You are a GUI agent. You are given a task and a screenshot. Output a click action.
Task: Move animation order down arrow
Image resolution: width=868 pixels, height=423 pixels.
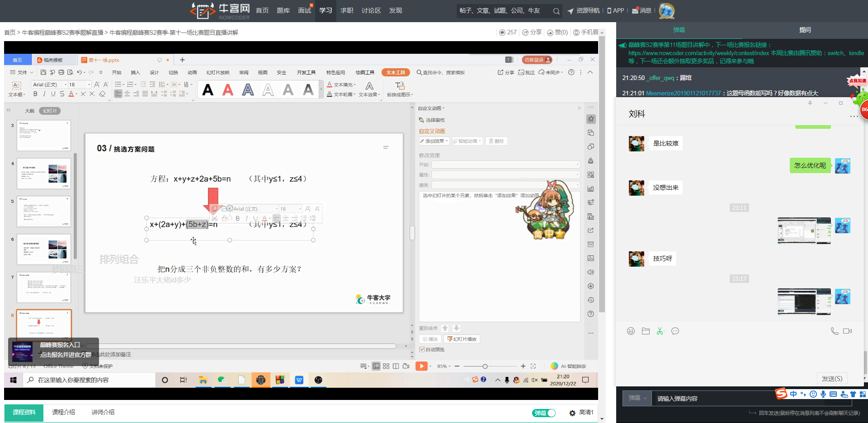(x=456, y=328)
